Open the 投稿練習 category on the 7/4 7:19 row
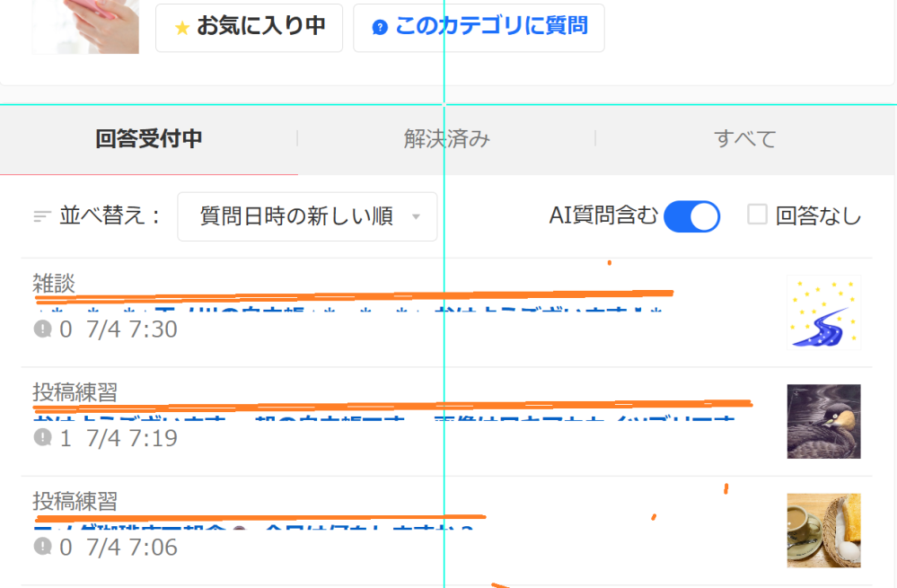Image resolution: width=897 pixels, height=588 pixels. (x=75, y=391)
